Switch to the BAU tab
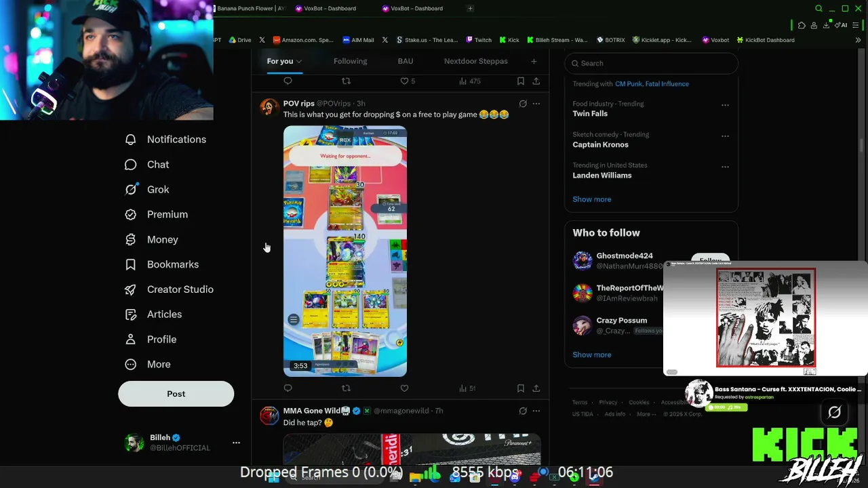 [x=406, y=61]
